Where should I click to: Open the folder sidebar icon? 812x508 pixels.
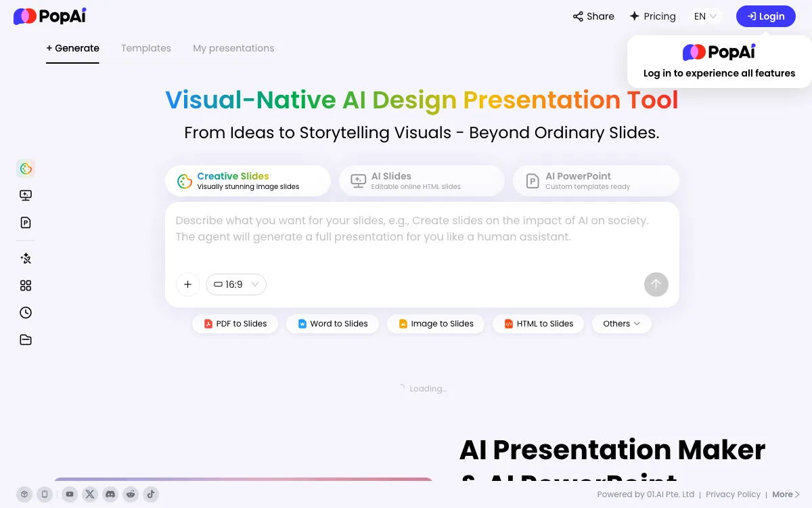point(26,339)
